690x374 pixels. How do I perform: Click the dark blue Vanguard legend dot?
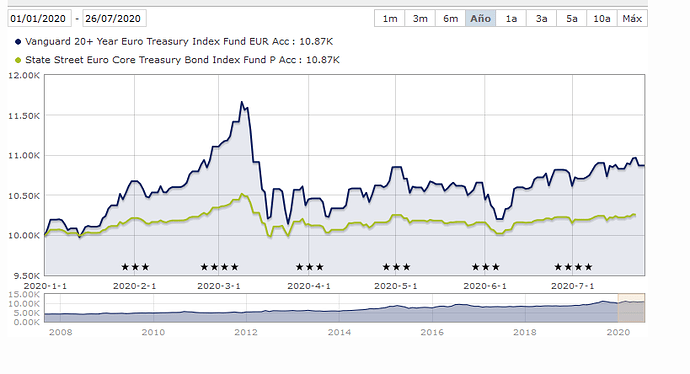click(x=18, y=42)
